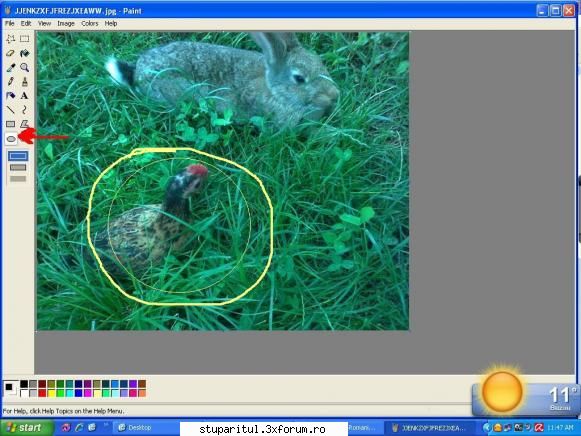Pick the white palette color
The image size is (581, 436).
pos(24,393)
